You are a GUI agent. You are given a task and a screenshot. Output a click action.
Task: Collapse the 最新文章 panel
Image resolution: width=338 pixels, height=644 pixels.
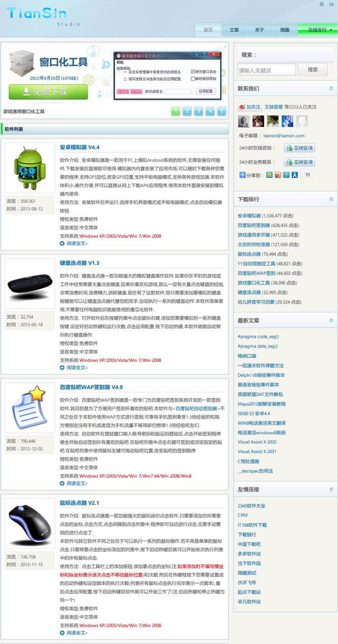pos(331,320)
